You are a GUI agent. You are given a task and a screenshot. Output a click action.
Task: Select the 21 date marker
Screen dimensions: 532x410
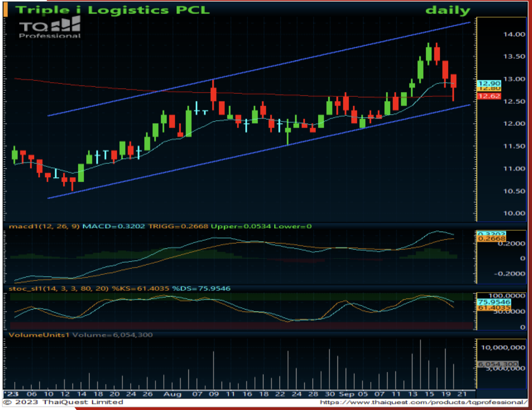(x=462, y=394)
